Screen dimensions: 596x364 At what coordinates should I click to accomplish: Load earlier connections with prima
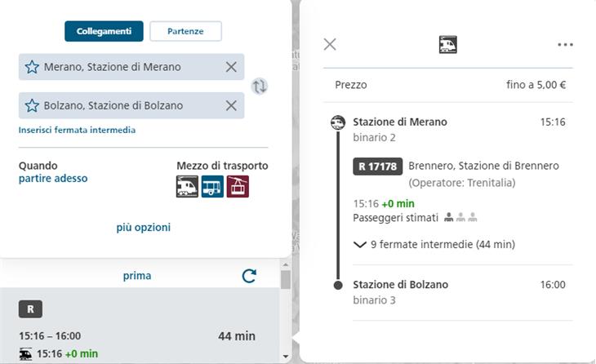pos(137,276)
